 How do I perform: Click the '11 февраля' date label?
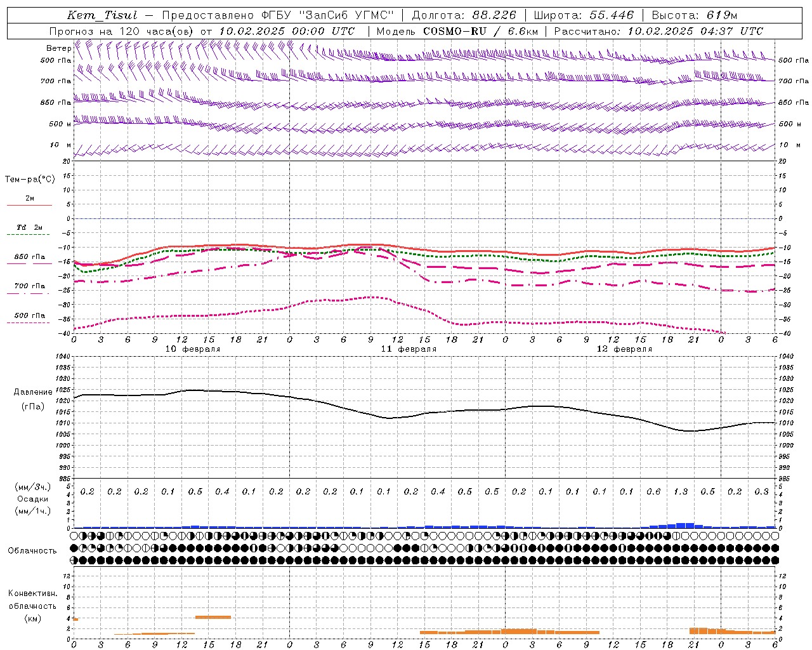tap(409, 349)
